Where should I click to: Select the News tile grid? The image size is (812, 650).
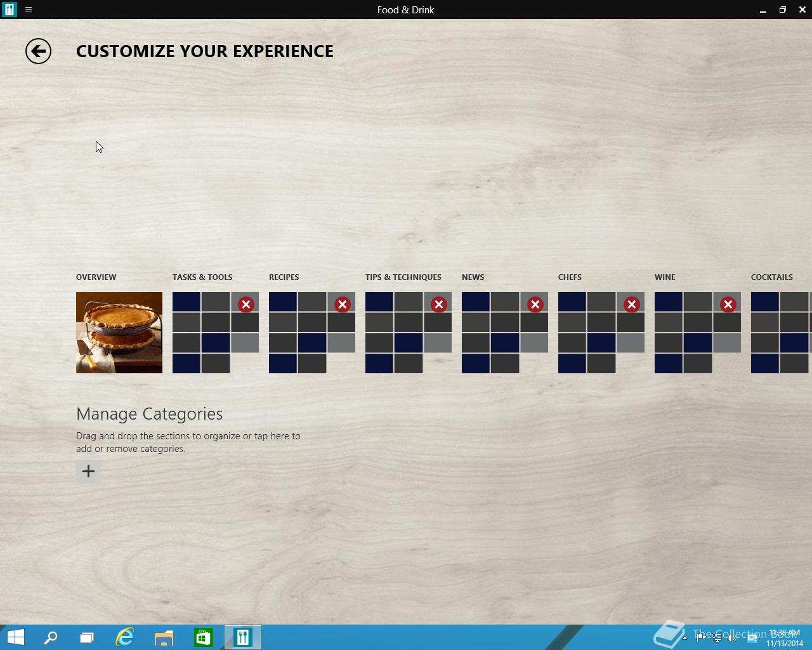pyautogui.click(x=505, y=333)
